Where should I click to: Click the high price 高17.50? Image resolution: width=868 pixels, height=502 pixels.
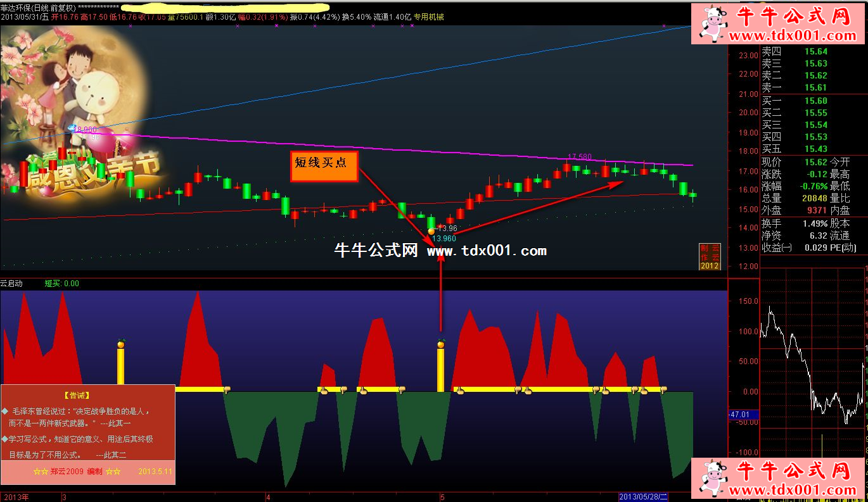[94, 17]
